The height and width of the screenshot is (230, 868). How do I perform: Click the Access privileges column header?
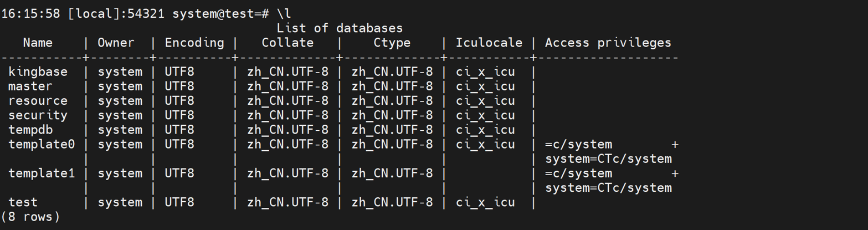coord(608,43)
